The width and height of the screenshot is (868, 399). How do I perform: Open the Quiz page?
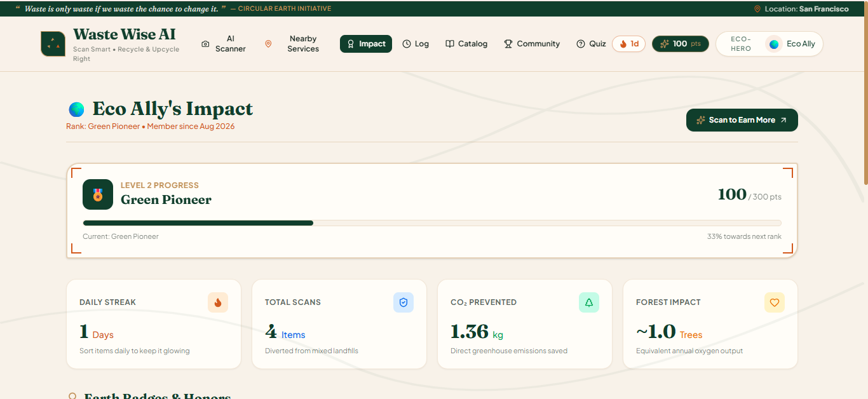point(591,44)
